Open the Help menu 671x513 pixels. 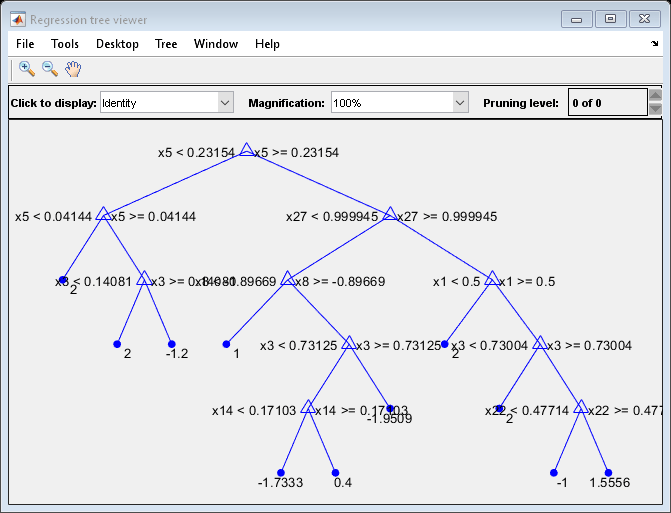(267, 44)
